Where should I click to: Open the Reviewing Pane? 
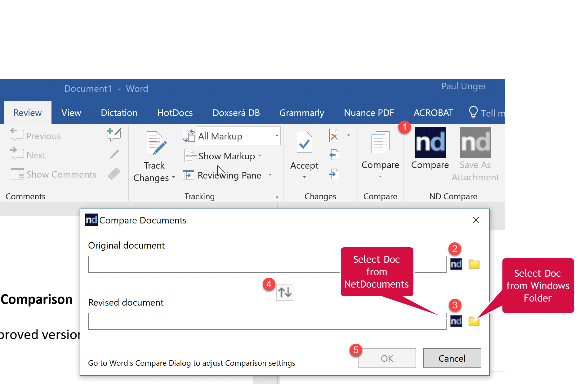point(223,175)
